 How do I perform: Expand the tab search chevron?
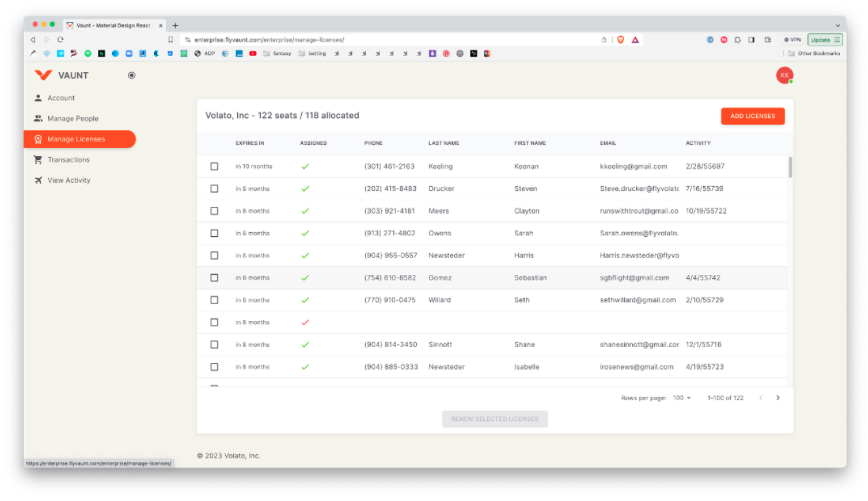click(x=838, y=25)
